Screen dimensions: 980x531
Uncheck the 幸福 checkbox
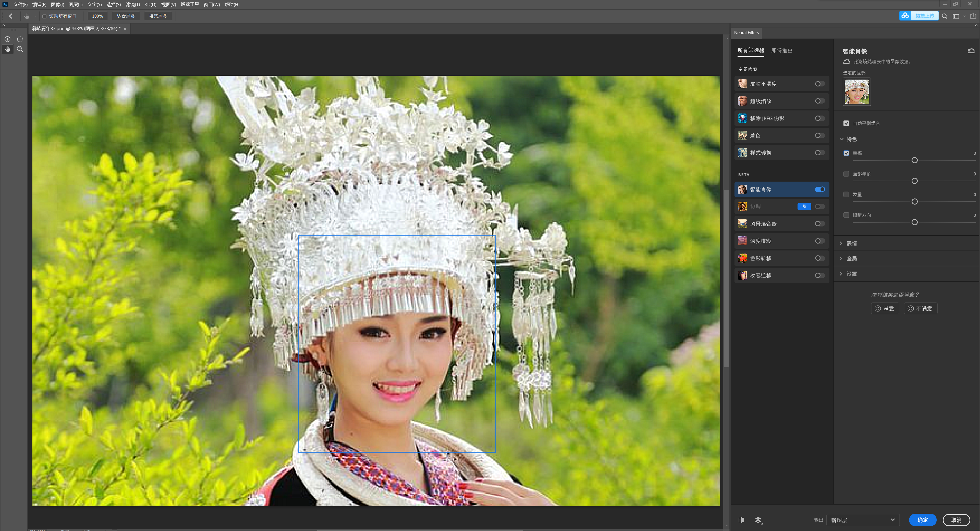(x=846, y=153)
